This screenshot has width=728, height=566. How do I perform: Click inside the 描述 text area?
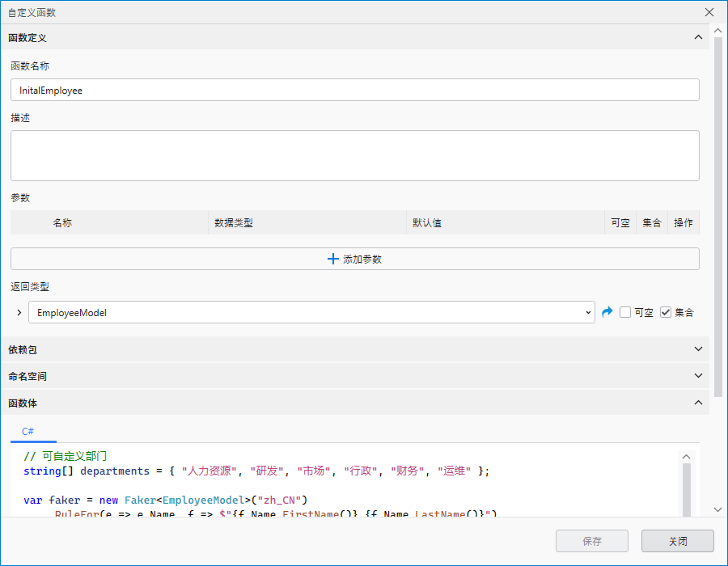pos(354,155)
